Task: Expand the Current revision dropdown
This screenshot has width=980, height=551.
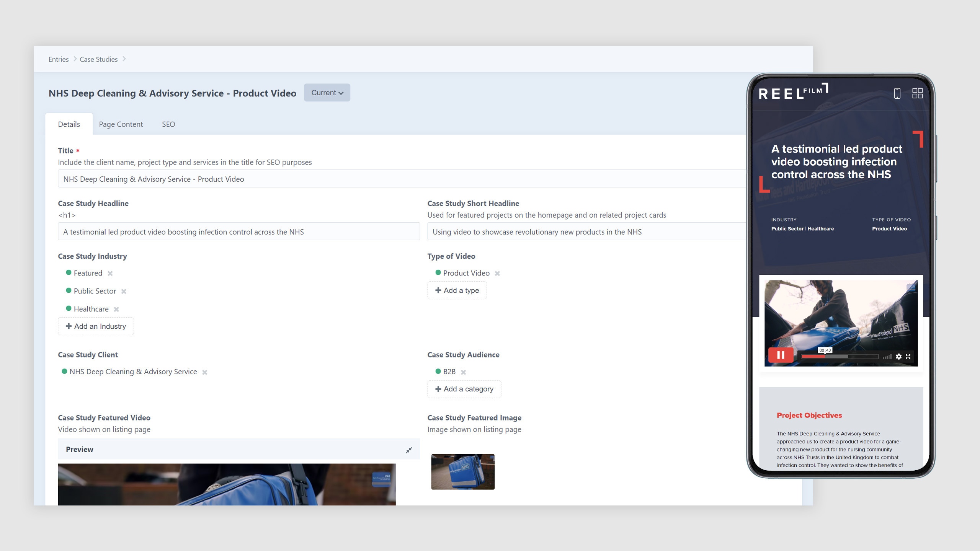Action: click(x=327, y=93)
